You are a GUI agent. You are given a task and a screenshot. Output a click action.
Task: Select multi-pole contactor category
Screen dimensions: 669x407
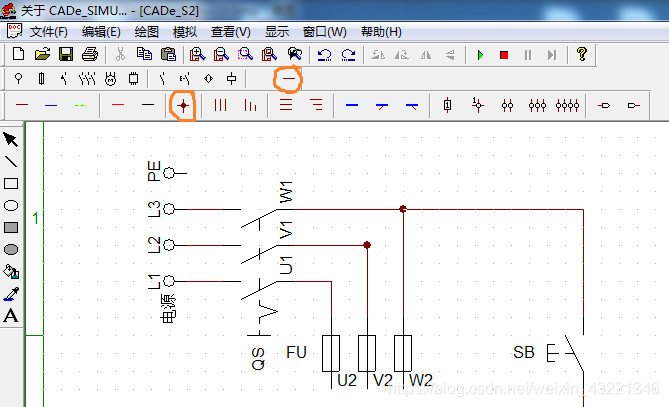coord(87,78)
